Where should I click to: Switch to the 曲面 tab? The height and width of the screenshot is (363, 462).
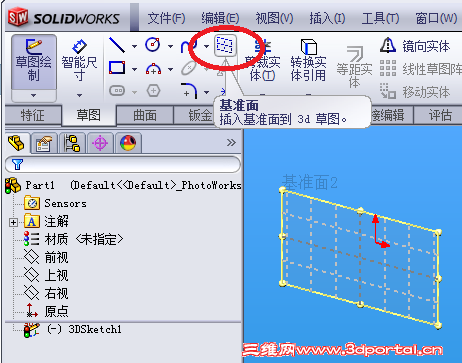pyautogui.click(x=145, y=115)
